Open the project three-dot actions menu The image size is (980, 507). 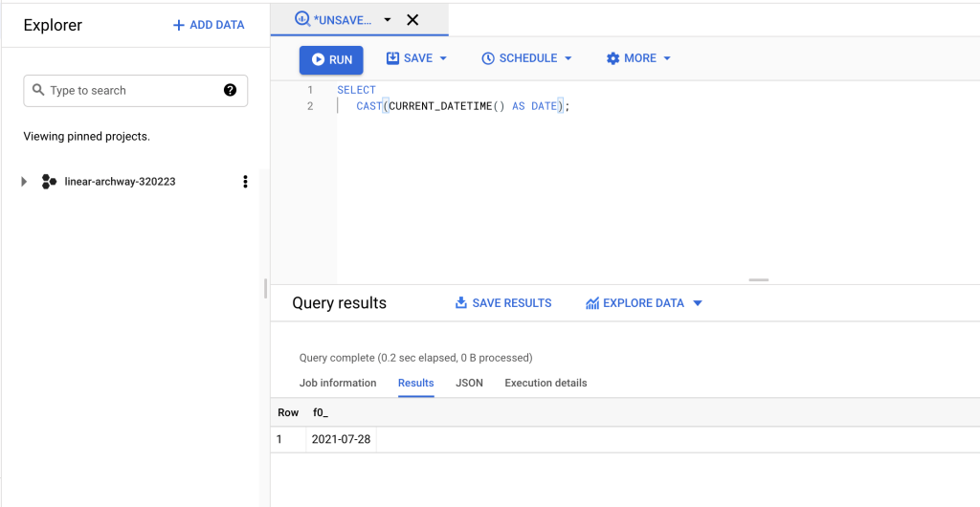(245, 182)
